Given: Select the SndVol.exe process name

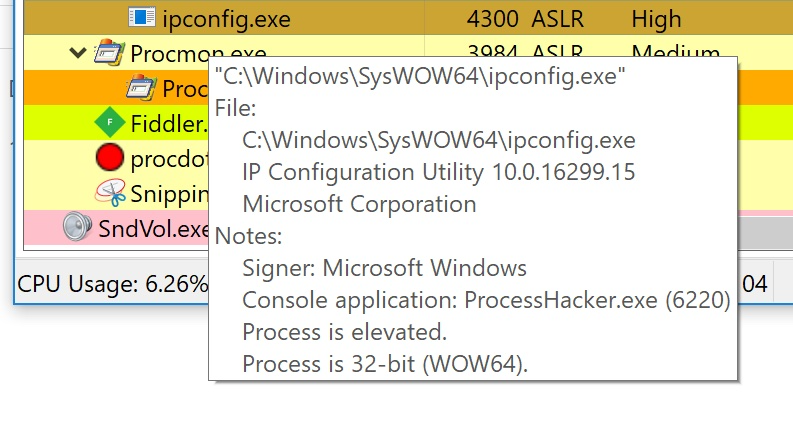Looking at the screenshot, I should coord(153,229).
